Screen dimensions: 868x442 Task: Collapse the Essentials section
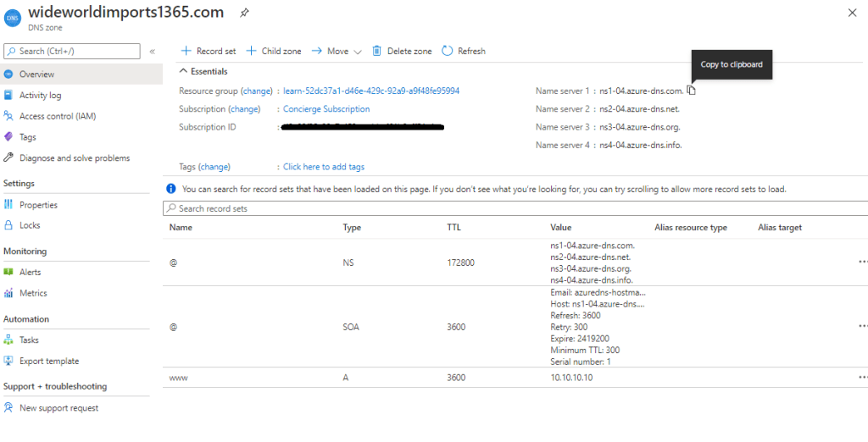[x=184, y=72]
